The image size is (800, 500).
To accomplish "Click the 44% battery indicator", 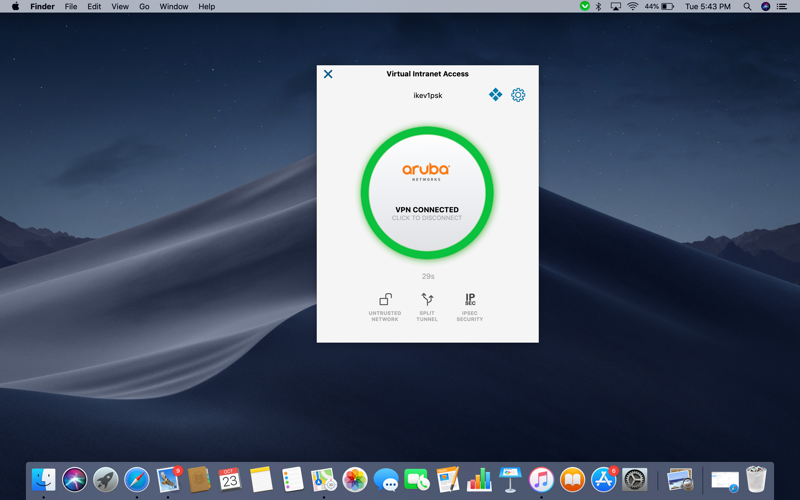I will (659, 6).
